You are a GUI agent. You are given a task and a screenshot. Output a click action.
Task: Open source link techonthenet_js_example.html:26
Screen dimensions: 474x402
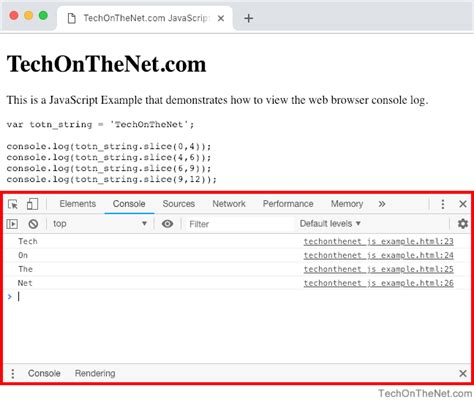(379, 283)
